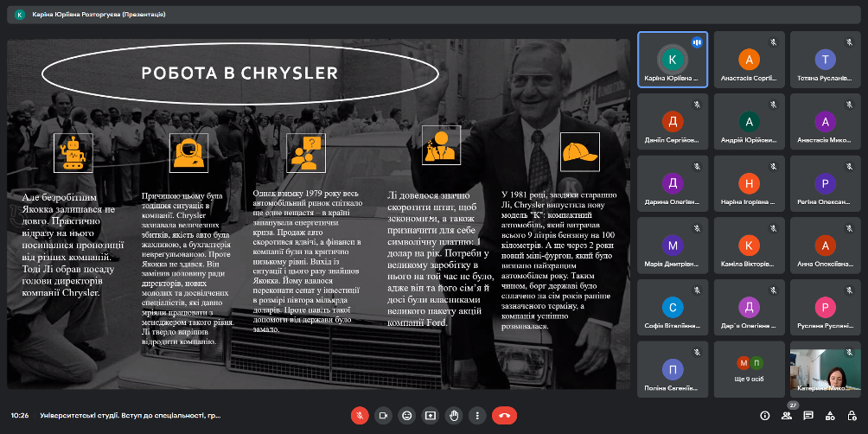Show the participants list with 27 people

(x=786, y=415)
